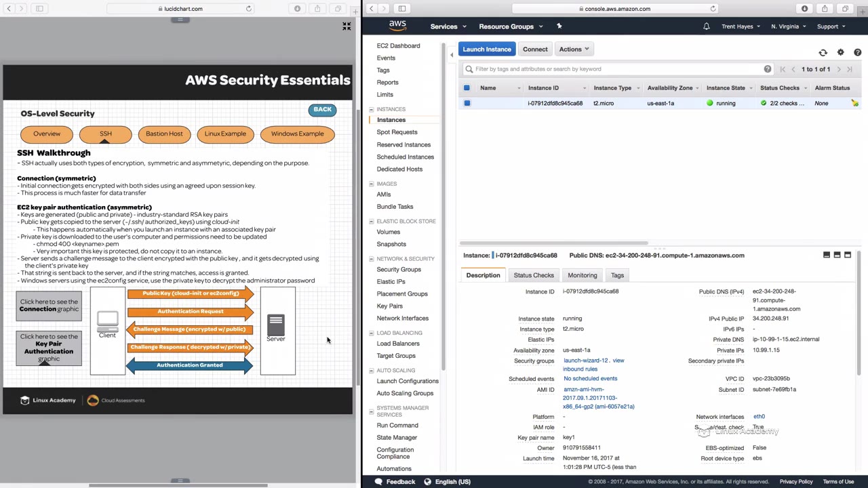Collapse the LOAD BALANCING section
This screenshot has width=868, height=488.
(372, 333)
